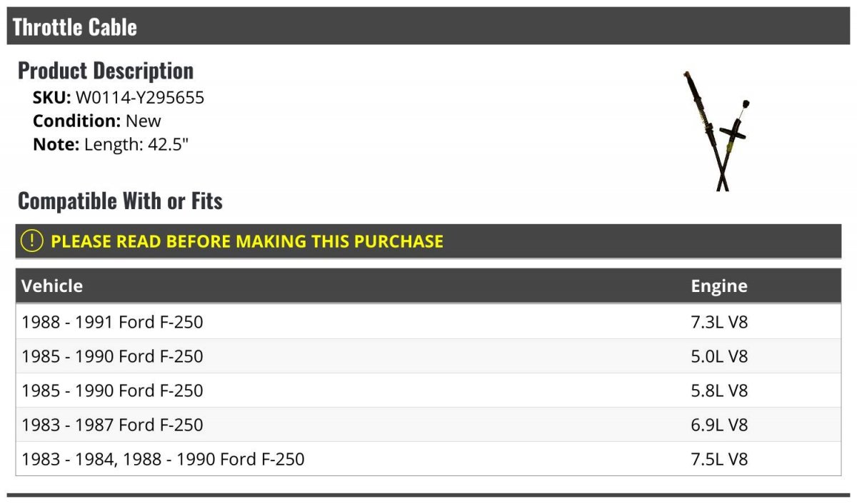
Task: Click the Product Description heading
Action: (x=106, y=71)
